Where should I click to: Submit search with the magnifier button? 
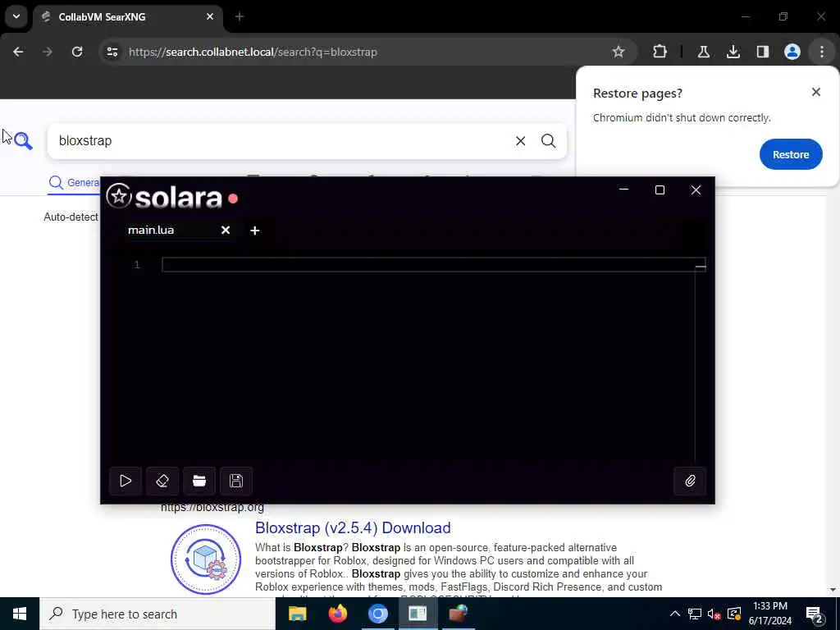(548, 141)
